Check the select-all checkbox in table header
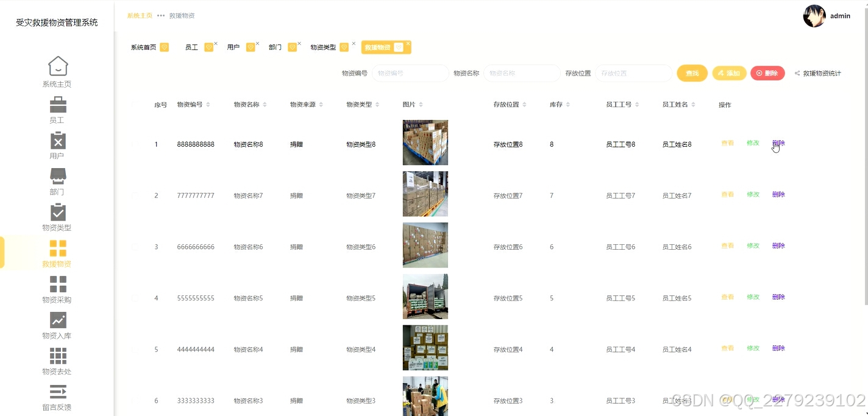The height and width of the screenshot is (416, 868). click(135, 104)
